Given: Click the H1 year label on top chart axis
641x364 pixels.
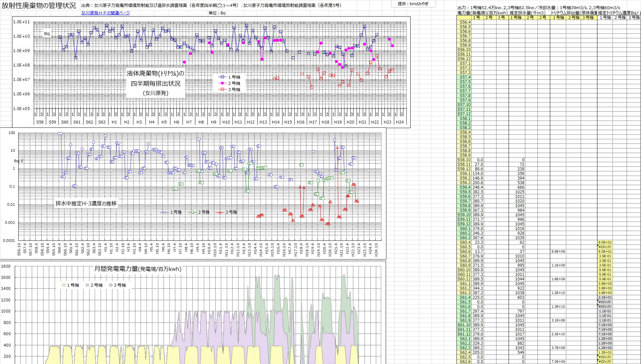Looking at the screenshot, I should [114, 122].
